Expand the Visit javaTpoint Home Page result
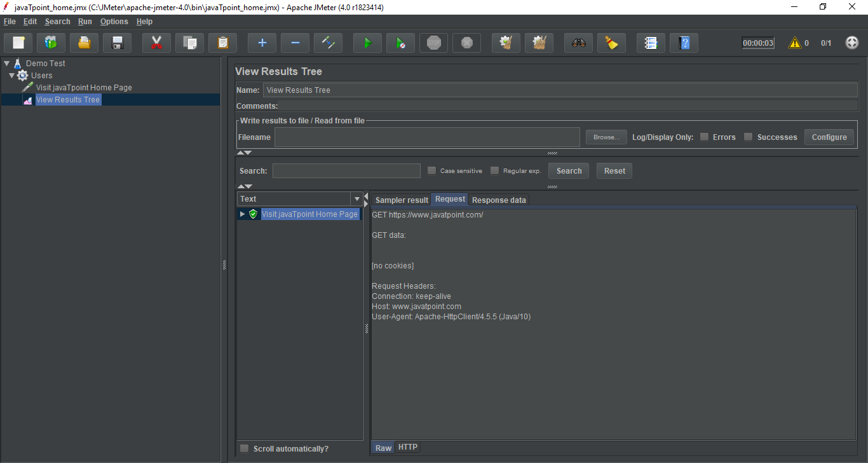Image resolution: width=868 pixels, height=463 pixels. pos(242,214)
